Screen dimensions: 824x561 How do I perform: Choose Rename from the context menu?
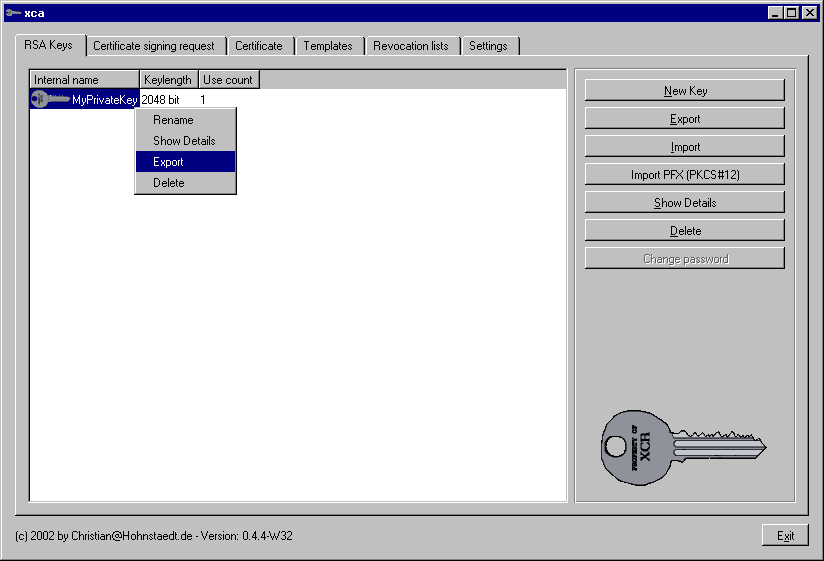pyautogui.click(x=173, y=120)
